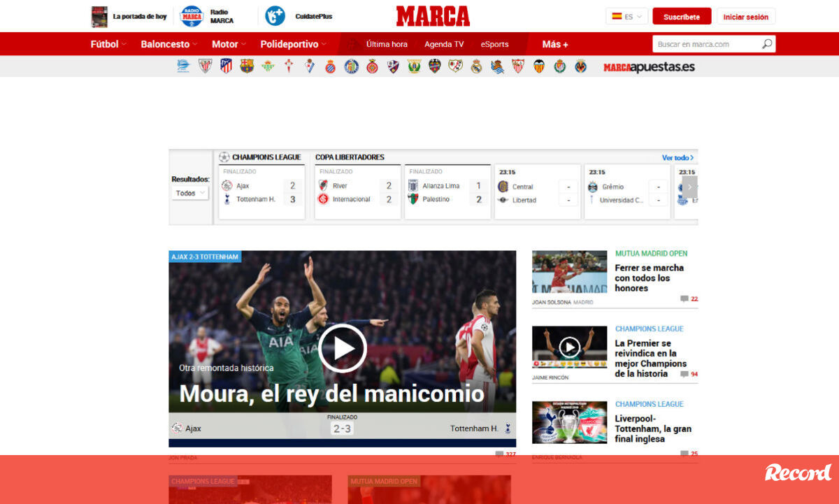This screenshot has width=839, height=504.
Task: Click the Valencia CF bat crest
Action: 539,66
